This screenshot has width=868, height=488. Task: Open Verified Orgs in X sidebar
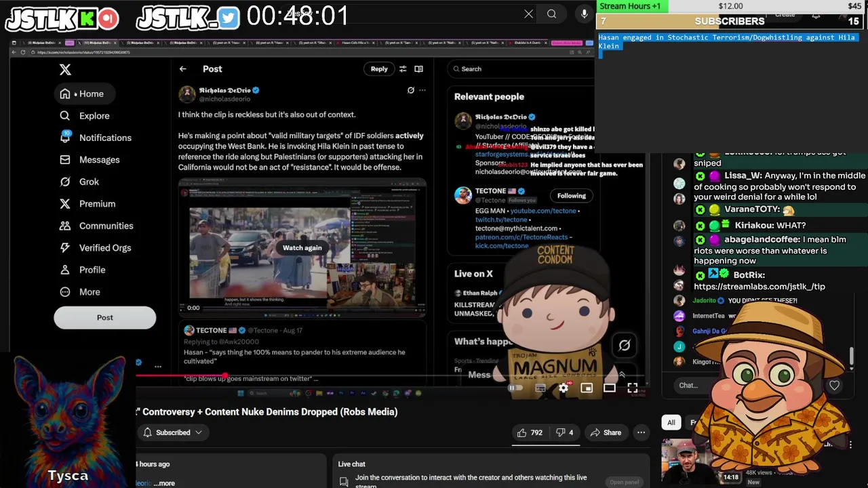click(x=95, y=248)
